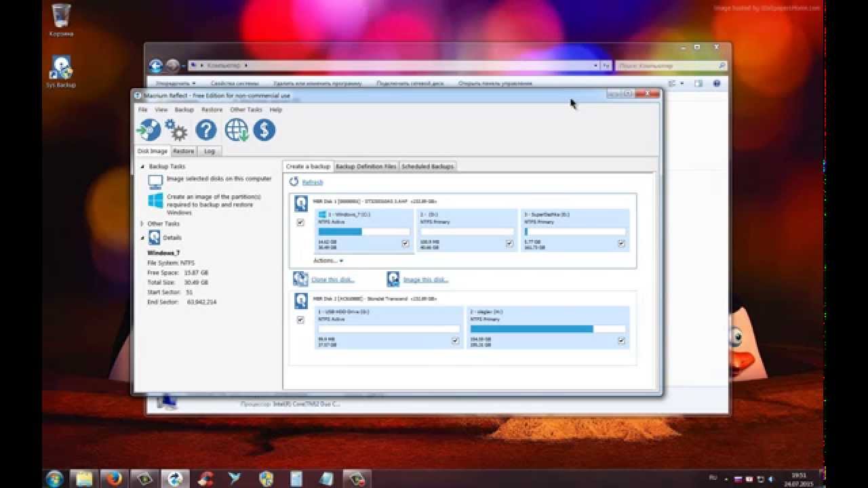Click the globe download updates icon
The height and width of the screenshot is (488, 868).
[x=237, y=129]
